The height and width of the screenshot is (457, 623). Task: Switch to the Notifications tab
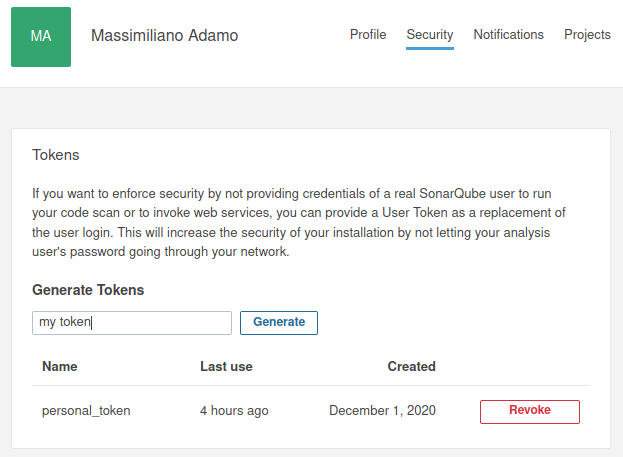coord(508,35)
